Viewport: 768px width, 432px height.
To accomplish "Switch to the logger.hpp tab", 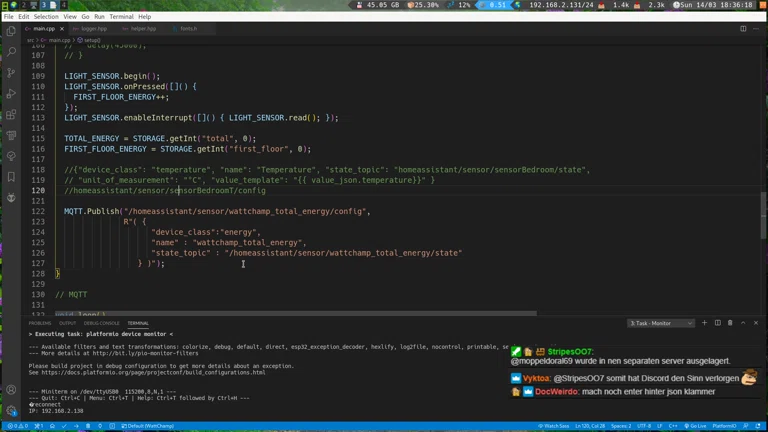I will 93,29.
